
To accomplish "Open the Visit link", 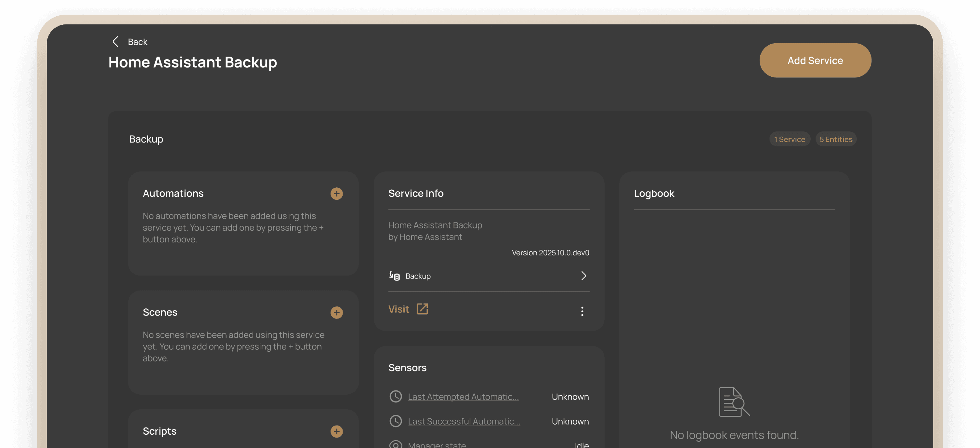I will coord(399,309).
